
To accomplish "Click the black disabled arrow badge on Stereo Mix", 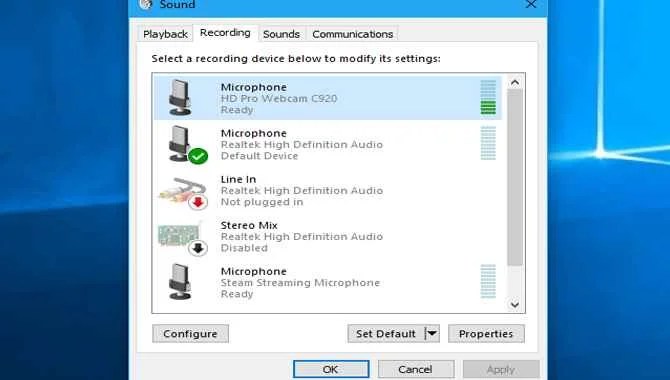I will [x=198, y=248].
